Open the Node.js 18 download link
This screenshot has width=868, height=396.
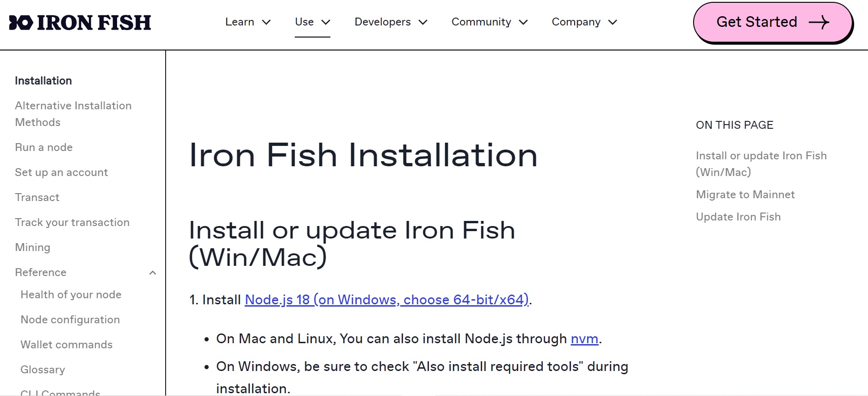[386, 300]
